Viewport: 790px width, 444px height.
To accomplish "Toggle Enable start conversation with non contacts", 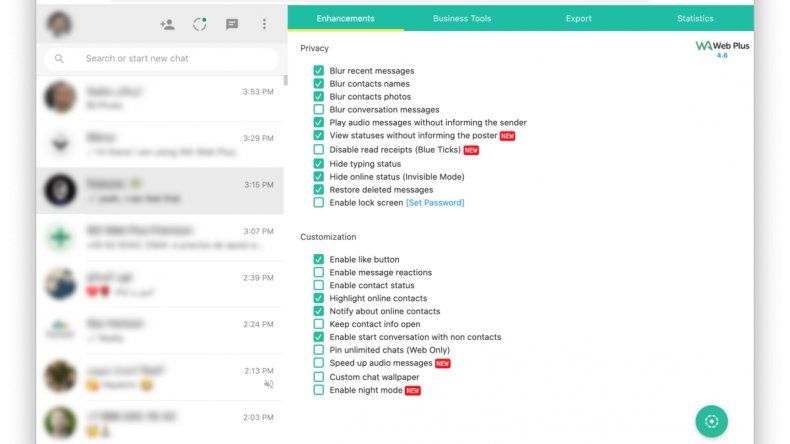I will 318,337.
